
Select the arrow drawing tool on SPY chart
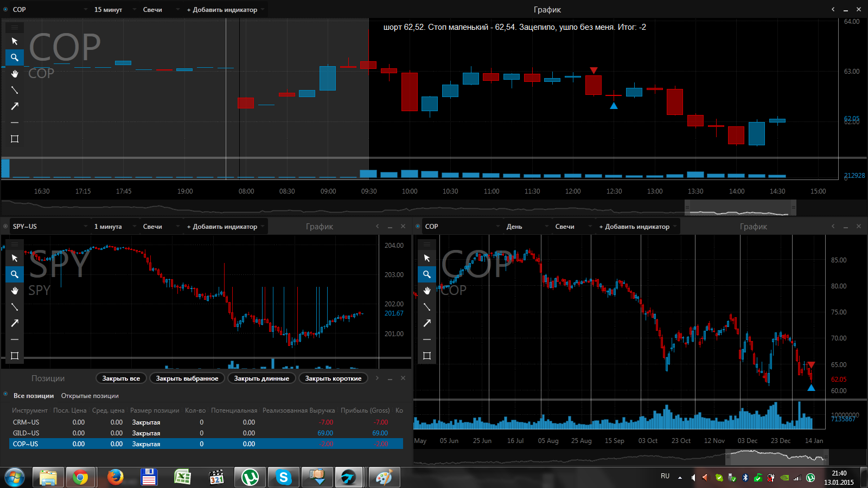tap(15, 323)
